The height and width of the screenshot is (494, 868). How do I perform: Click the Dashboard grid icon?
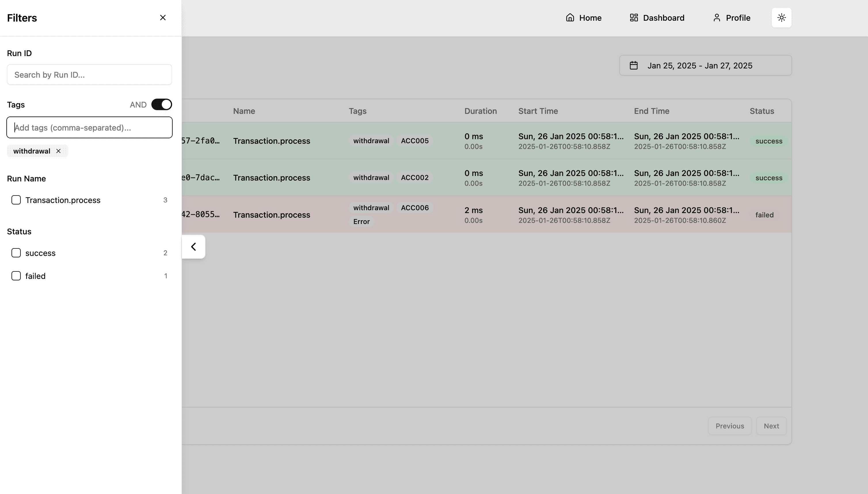point(634,18)
